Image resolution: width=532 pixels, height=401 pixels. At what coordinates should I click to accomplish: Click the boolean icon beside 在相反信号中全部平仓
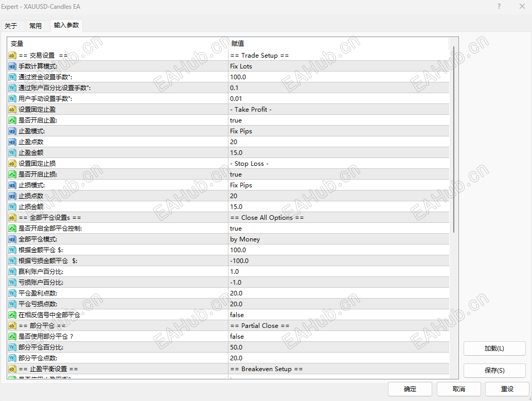coord(12,315)
